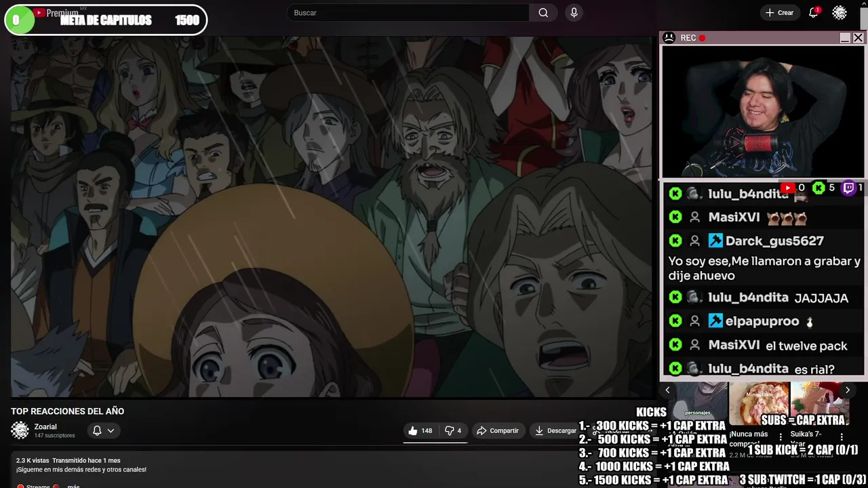This screenshot has width=868, height=488.
Task: Click the JAJJAJA chat message
Action: coord(821,298)
